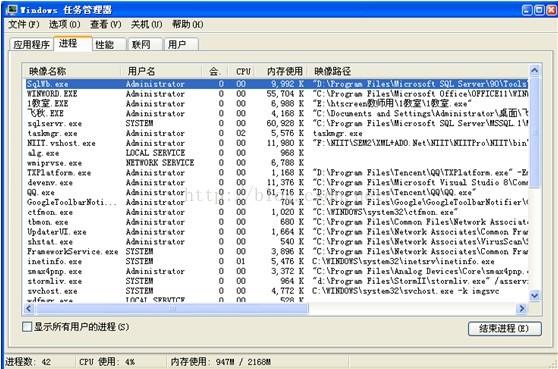Select the ctfmon.exe process row
The width and height of the screenshot is (558, 369).
point(277,212)
